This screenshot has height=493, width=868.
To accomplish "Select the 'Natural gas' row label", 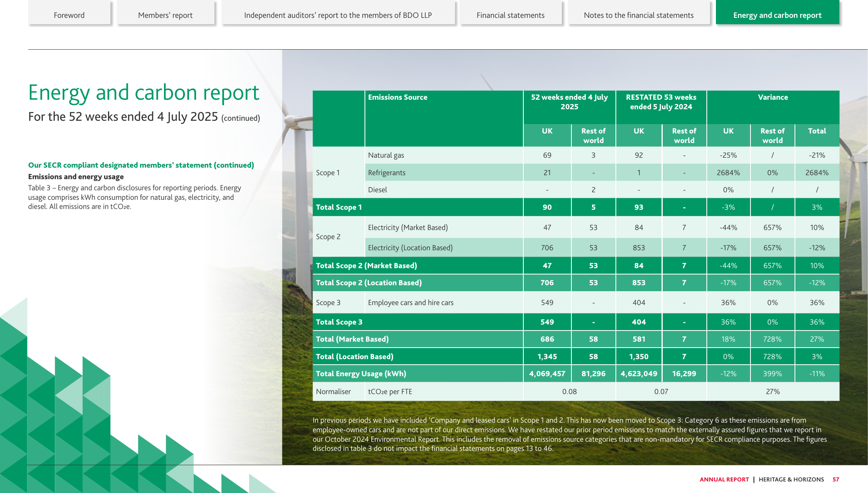I will pos(386,155).
